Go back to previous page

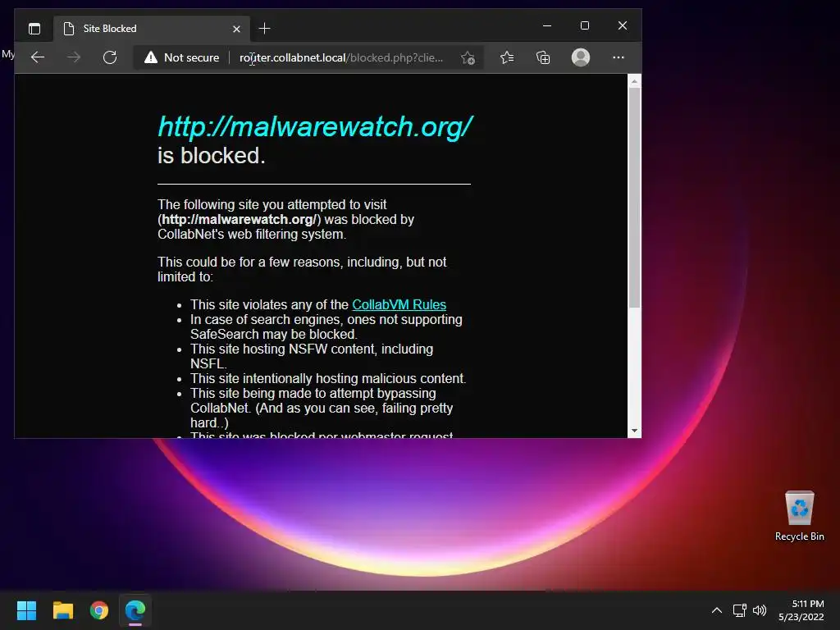[x=38, y=57]
